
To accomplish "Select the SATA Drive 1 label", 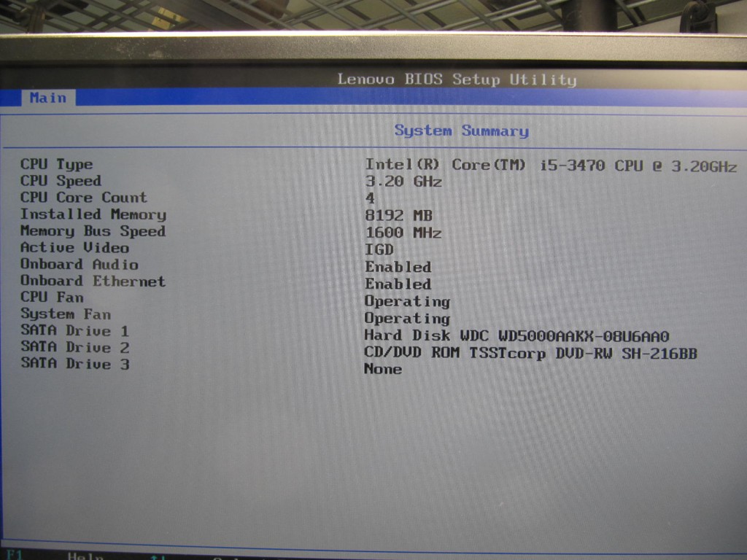I will [x=75, y=330].
